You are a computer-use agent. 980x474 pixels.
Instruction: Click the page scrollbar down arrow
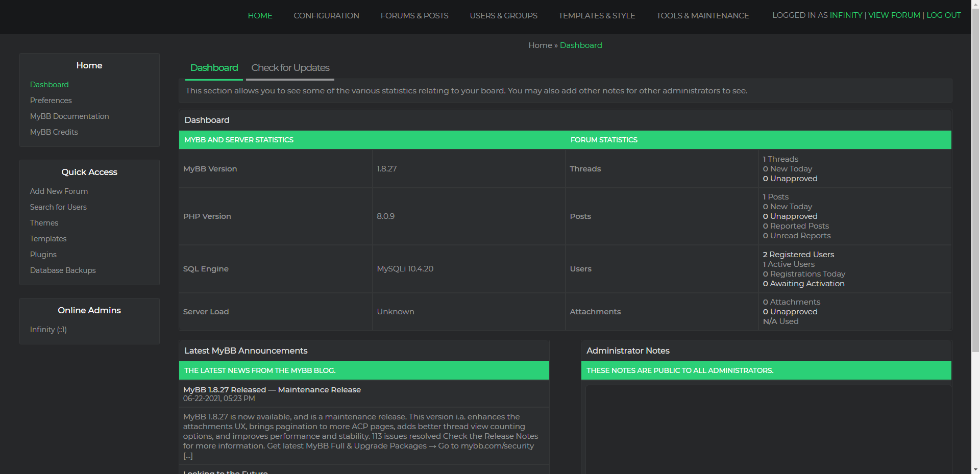(x=975, y=469)
